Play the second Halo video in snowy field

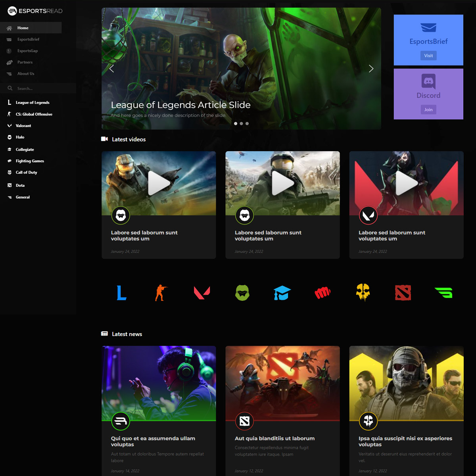[282, 183]
